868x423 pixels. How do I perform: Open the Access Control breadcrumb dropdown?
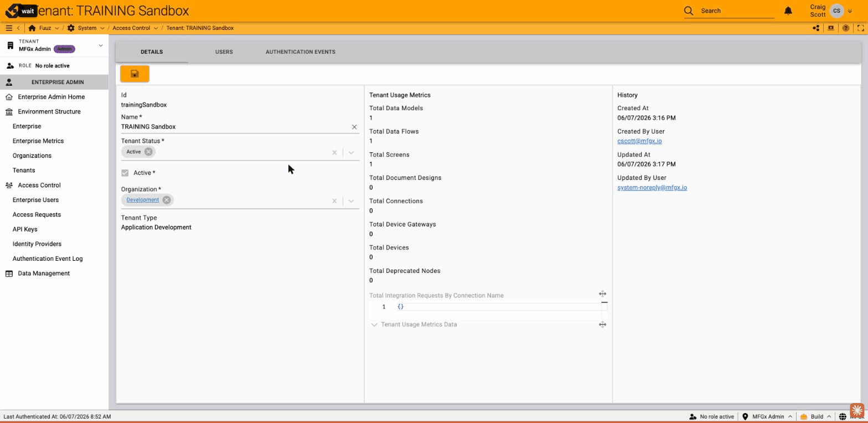[x=156, y=28]
